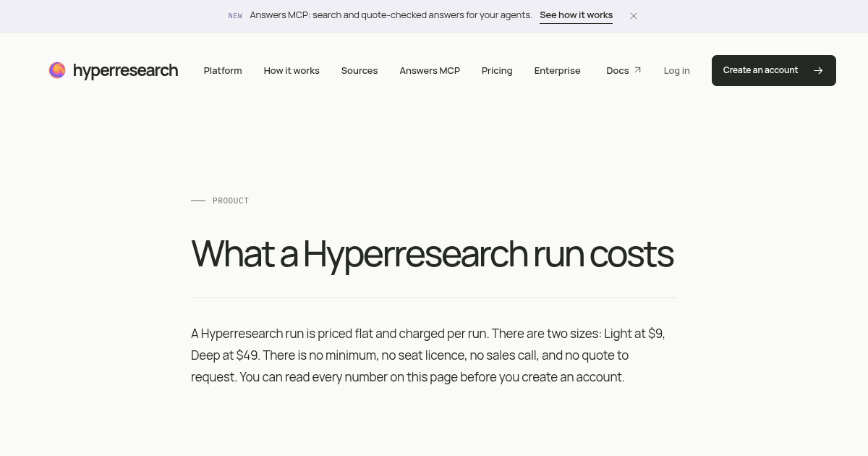Click the arrow icon in Create an account button
Image resolution: width=868 pixels, height=456 pixels.
(x=818, y=70)
